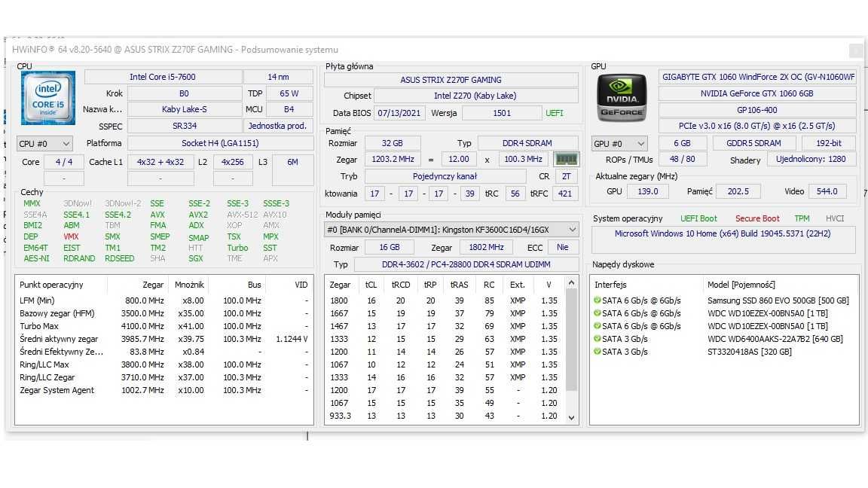Click the 32 GB memory size field
The width and height of the screenshot is (868, 488).
(393, 143)
